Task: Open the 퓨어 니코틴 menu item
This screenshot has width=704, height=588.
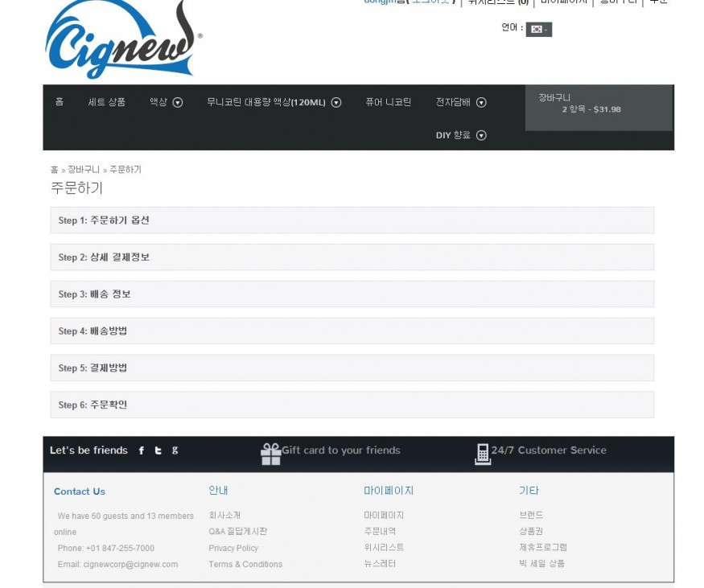Action: click(389, 102)
